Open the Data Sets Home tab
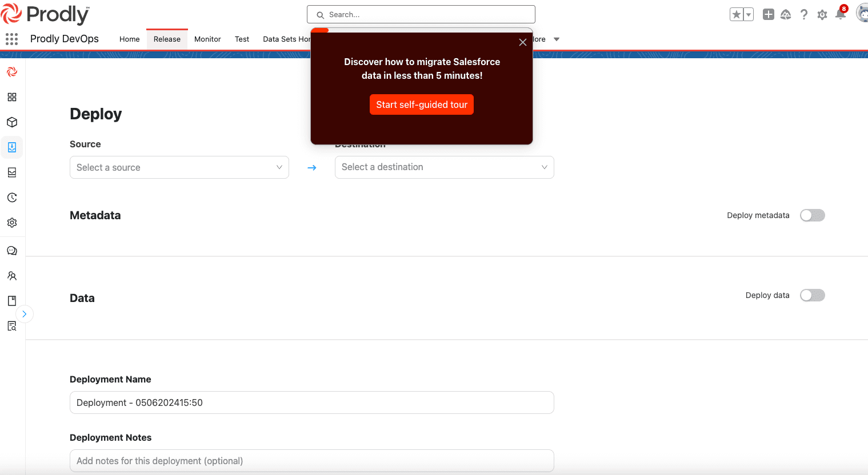This screenshot has width=868, height=475. coord(286,39)
